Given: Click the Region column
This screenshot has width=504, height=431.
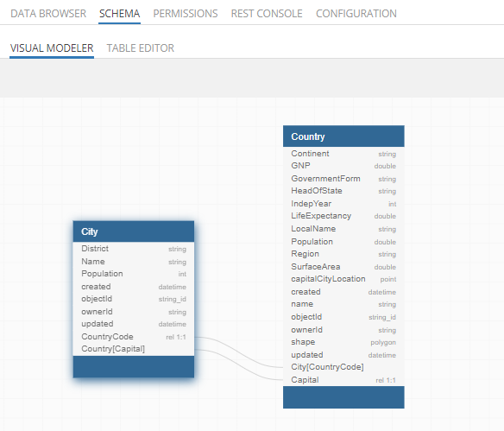Looking at the screenshot, I should point(343,254).
